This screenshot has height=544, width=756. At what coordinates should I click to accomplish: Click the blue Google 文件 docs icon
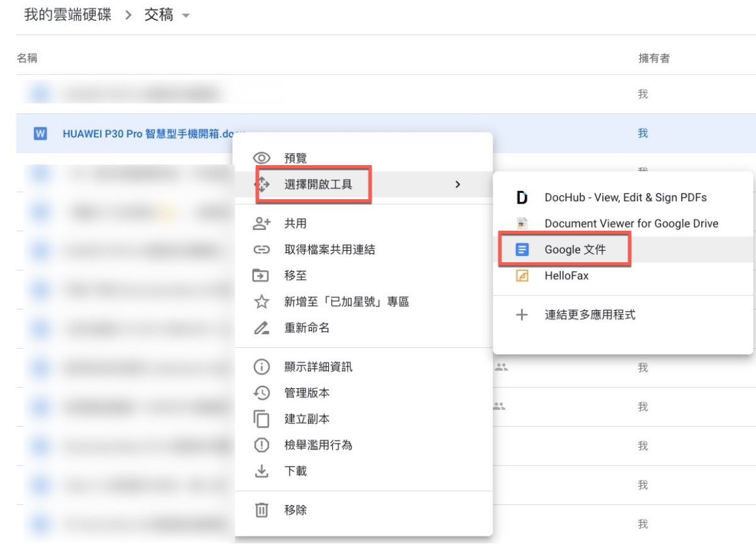522,250
